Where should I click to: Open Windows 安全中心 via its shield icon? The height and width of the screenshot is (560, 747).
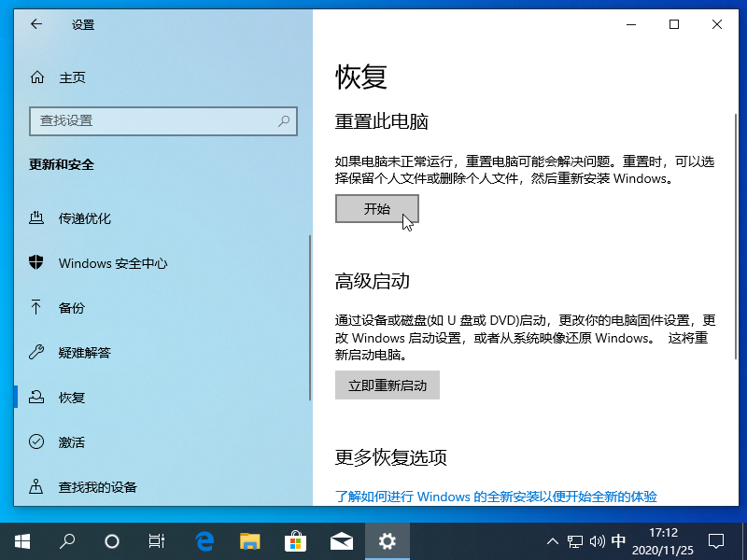coord(35,263)
